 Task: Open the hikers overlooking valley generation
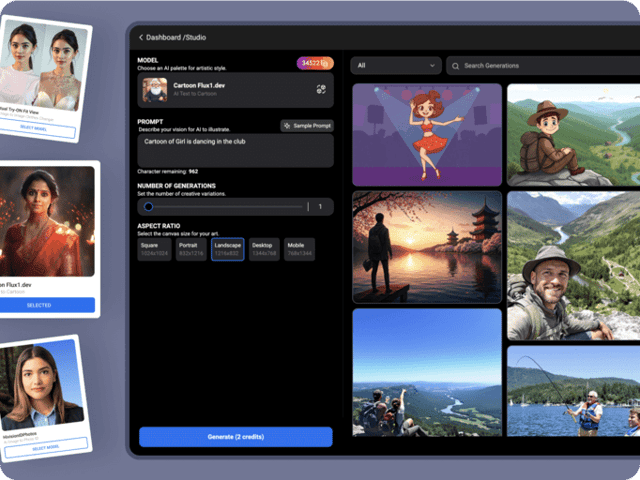[x=427, y=372]
